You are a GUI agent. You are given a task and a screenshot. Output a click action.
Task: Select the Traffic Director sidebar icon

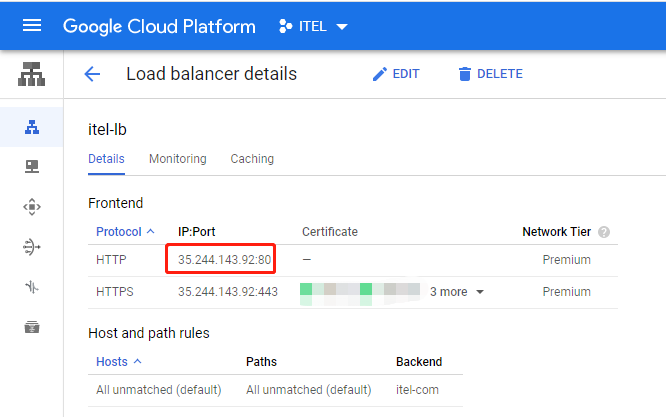32,287
